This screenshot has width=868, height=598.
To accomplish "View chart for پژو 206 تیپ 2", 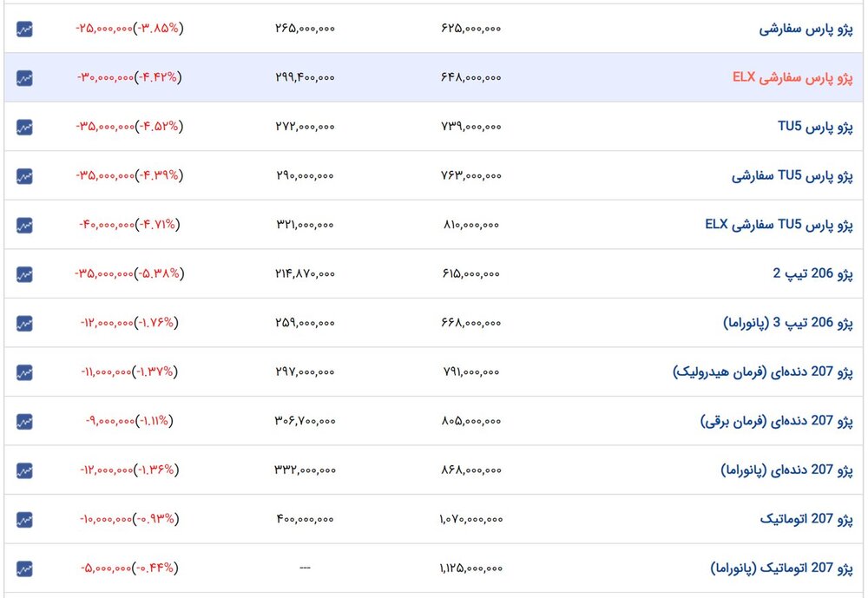I will coord(24,274).
